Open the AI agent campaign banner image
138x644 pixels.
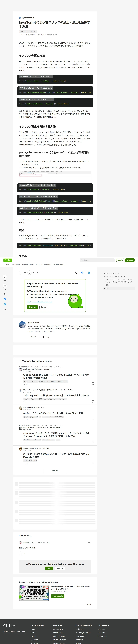click(x=34, y=593)
